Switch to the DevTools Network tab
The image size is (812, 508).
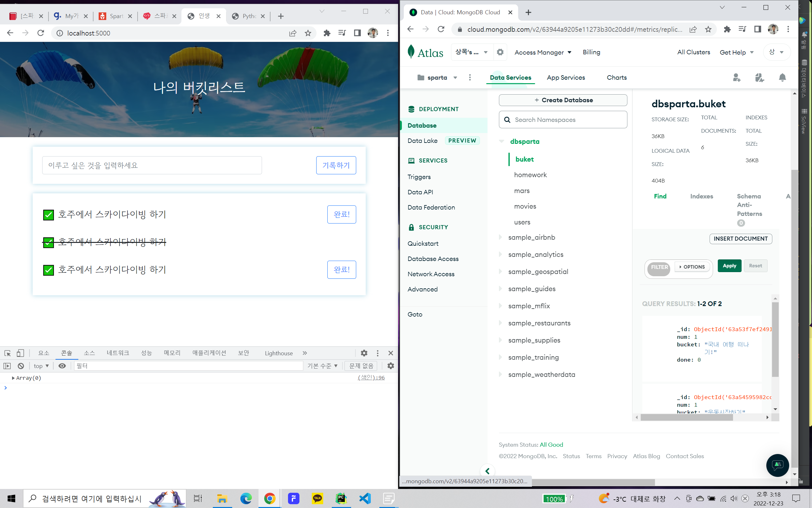coord(118,353)
